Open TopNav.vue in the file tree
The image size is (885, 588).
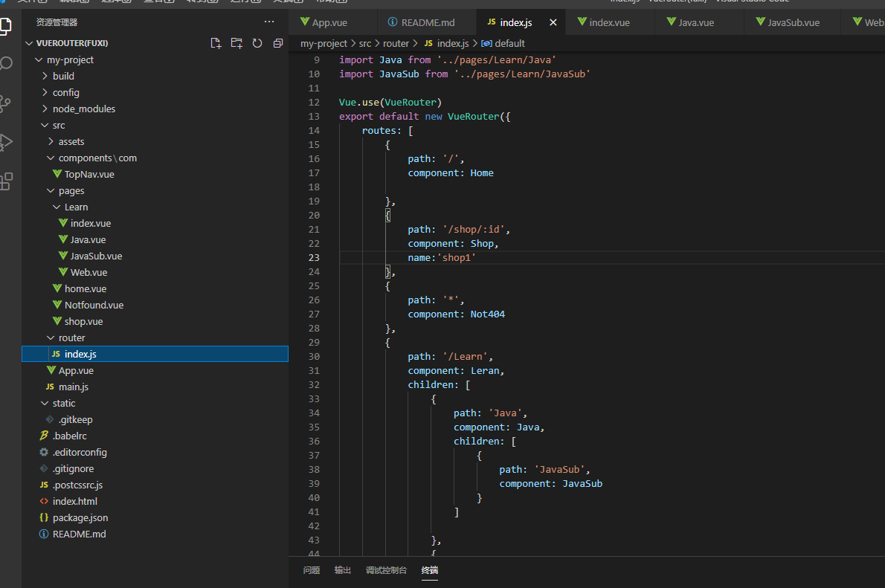tap(89, 175)
